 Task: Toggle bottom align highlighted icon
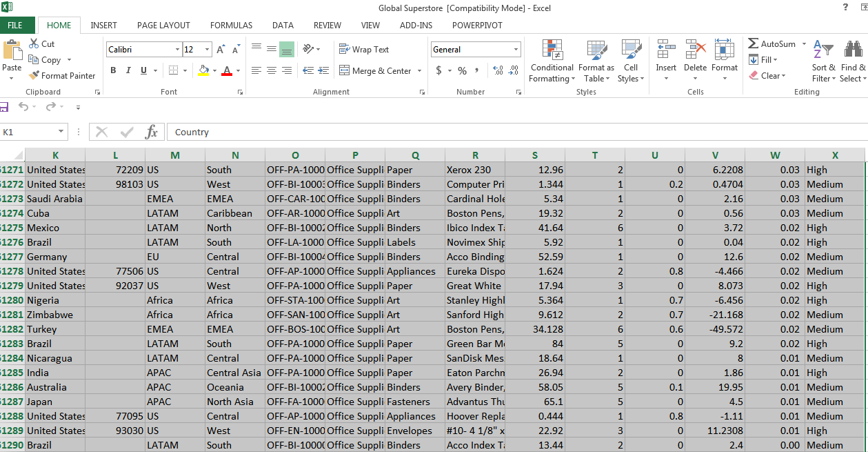[287, 49]
